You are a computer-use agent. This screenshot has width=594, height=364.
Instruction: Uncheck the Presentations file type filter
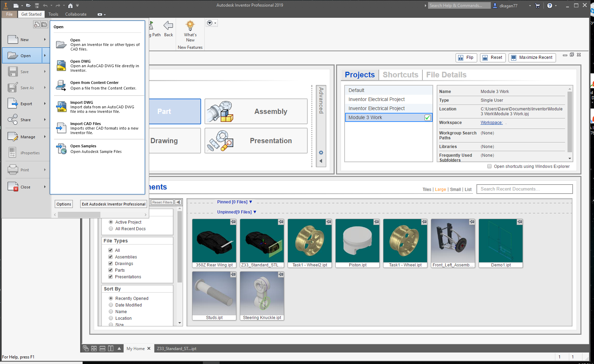(111, 277)
